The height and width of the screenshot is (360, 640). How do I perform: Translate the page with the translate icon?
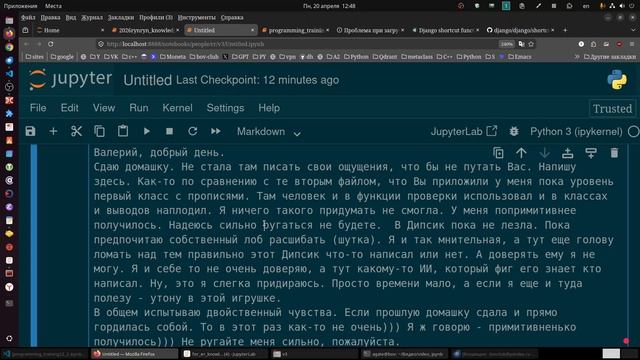pos(521,44)
